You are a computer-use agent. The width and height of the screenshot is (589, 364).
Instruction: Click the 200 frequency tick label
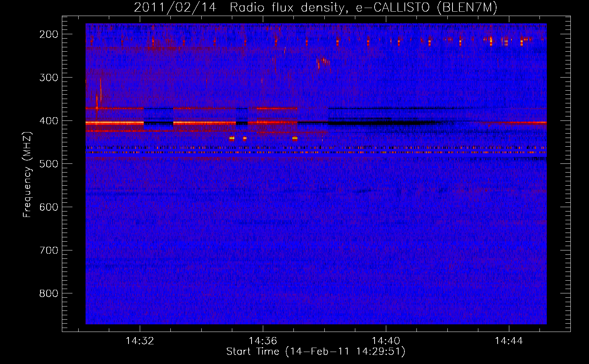pyautogui.click(x=48, y=34)
